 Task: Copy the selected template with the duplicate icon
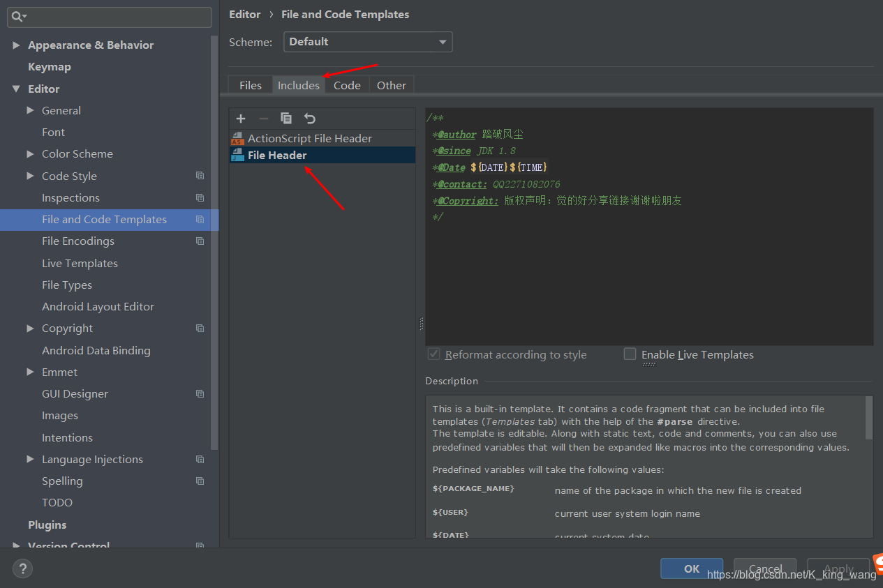(286, 119)
